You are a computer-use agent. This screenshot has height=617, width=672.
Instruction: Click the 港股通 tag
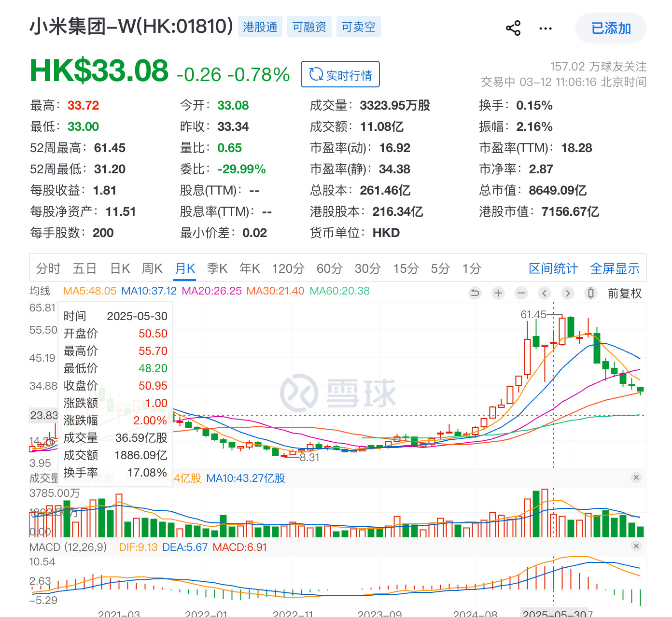[260, 27]
